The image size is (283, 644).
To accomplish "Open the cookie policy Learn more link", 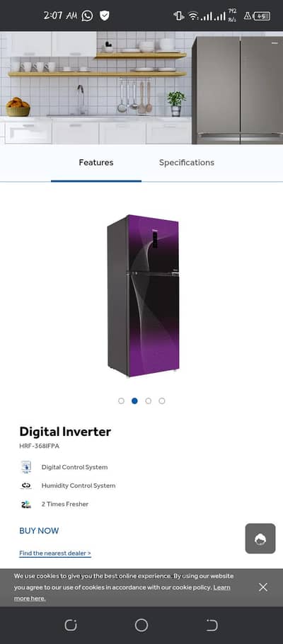I will click(122, 592).
